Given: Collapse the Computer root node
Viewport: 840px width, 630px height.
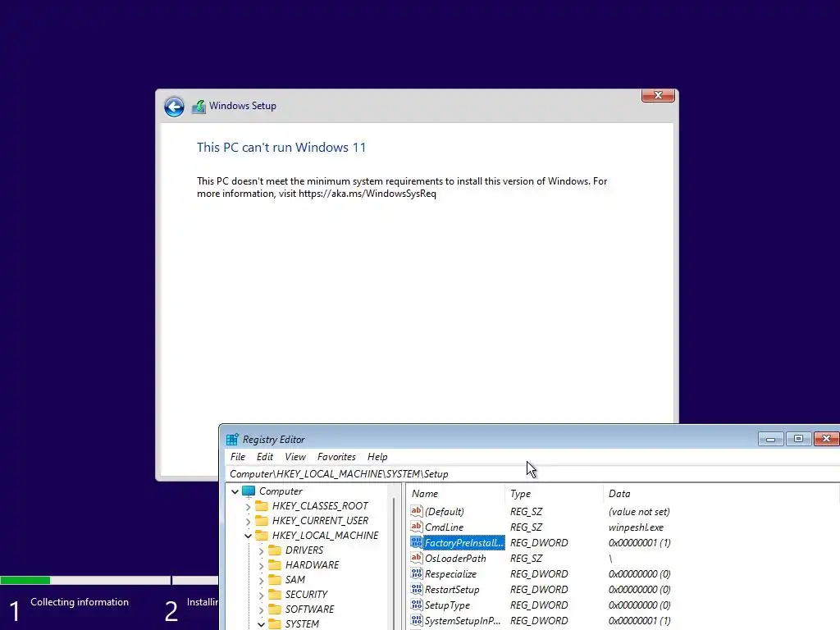Looking at the screenshot, I should point(235,491).
